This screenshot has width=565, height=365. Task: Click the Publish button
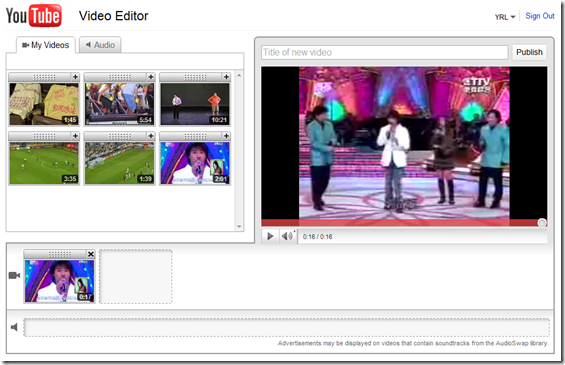click(x=529, y=52)
